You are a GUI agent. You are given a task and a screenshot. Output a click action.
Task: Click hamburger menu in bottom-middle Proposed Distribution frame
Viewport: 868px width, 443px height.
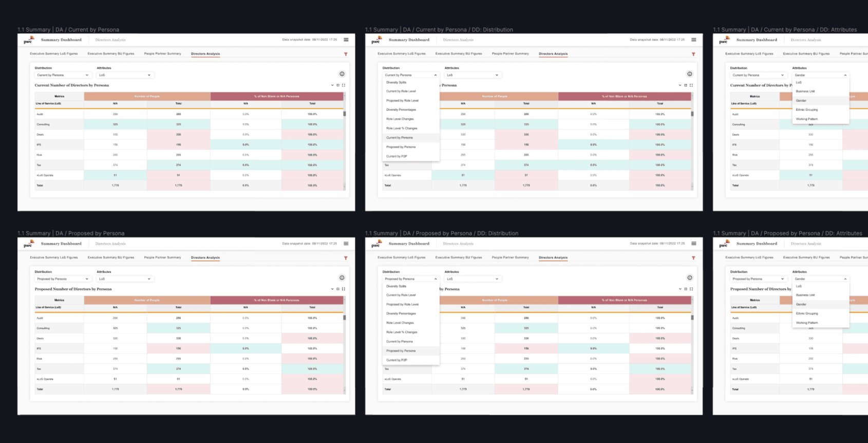tap(693, 244)
